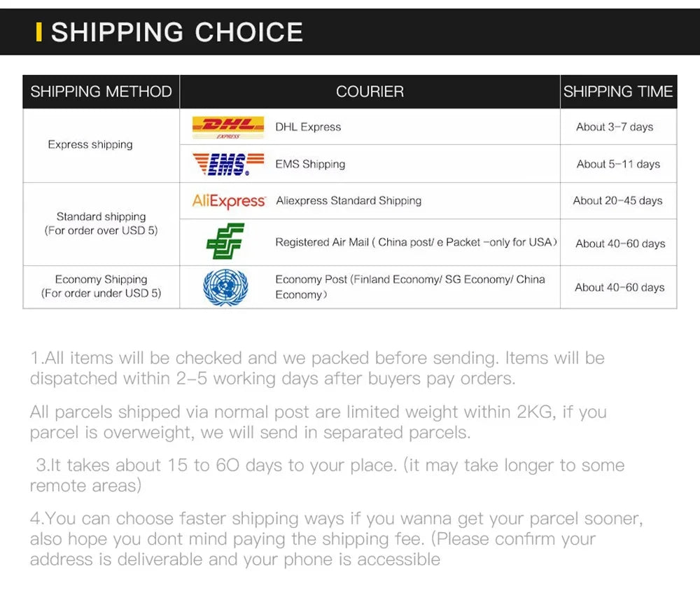
Task: Click the blue UN Economy Post emblem
Action: 225,287
